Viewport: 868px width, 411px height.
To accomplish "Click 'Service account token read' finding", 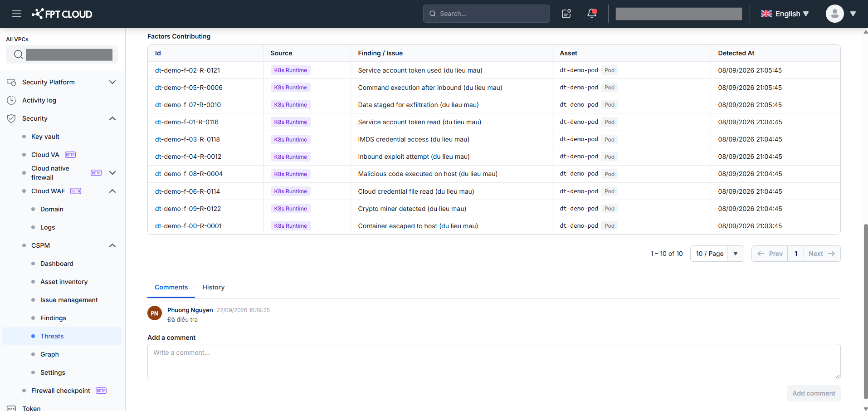I will pyautogui.click(x=419, y=122).
